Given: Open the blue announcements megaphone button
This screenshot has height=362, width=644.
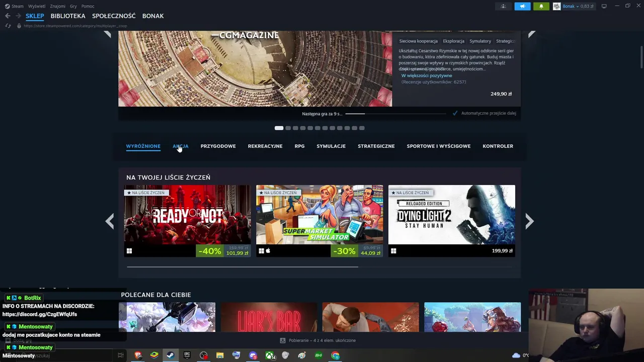Looking at the screenshot, I should tap(522, 6).
